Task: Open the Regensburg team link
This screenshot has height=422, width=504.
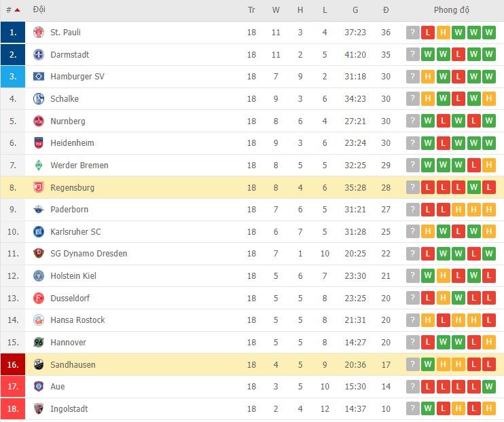Action: coord(72,187)
